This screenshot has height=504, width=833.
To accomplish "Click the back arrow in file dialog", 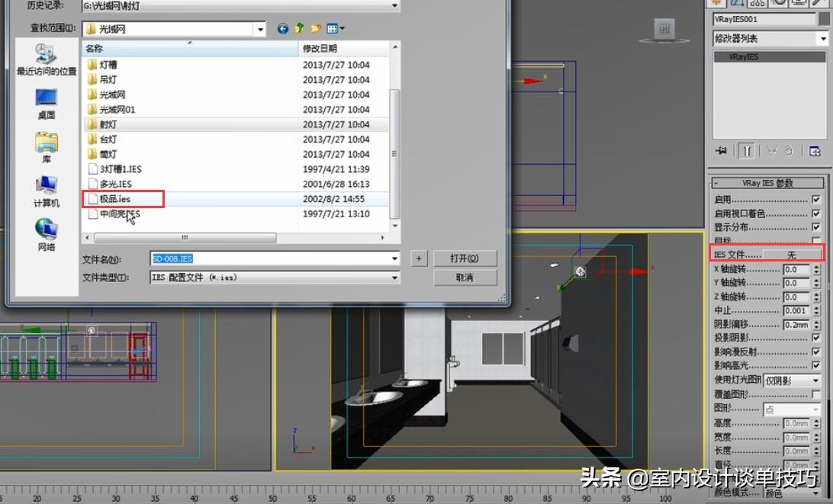I will (283, 29).
